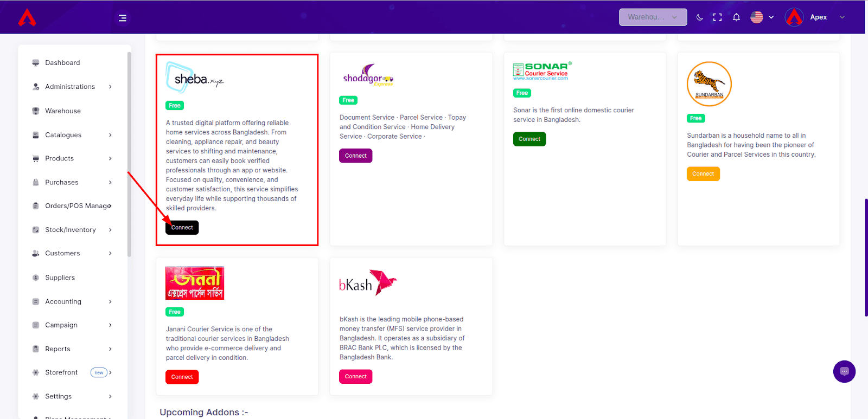Image resolution: width=868 pixels, height=419 pixels.
Task: Expand the Administrations submenu chevron
Action: coord(110,87)
